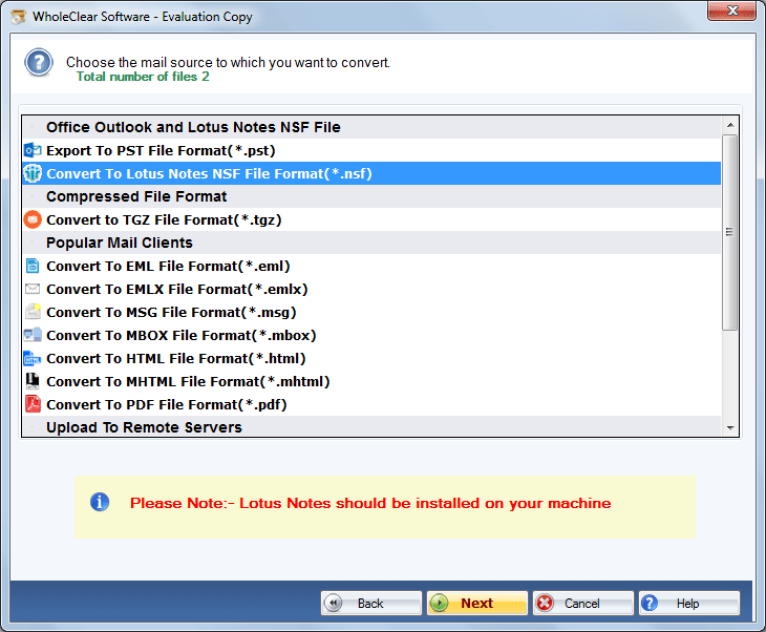Click the EMLX envelope icon
Image resolution: width=766 pixels, height=632 pixels.
(x=32, y=289)
